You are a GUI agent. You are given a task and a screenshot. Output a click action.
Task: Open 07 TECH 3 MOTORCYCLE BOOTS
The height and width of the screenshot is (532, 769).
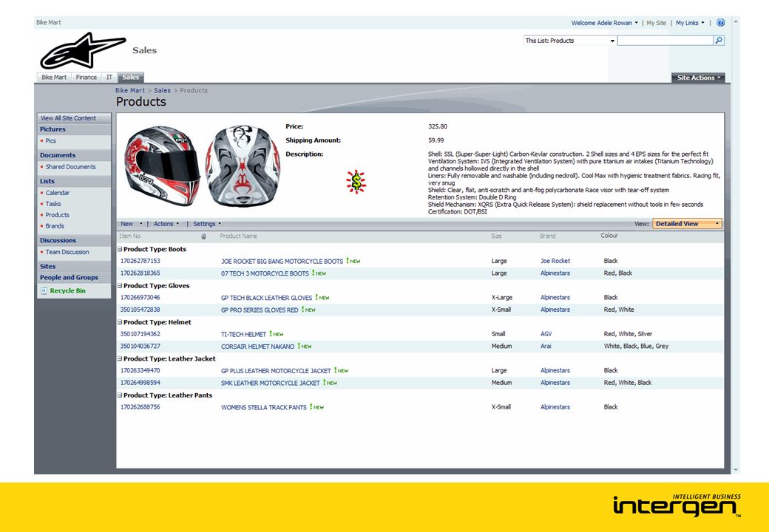coord(265,273)
